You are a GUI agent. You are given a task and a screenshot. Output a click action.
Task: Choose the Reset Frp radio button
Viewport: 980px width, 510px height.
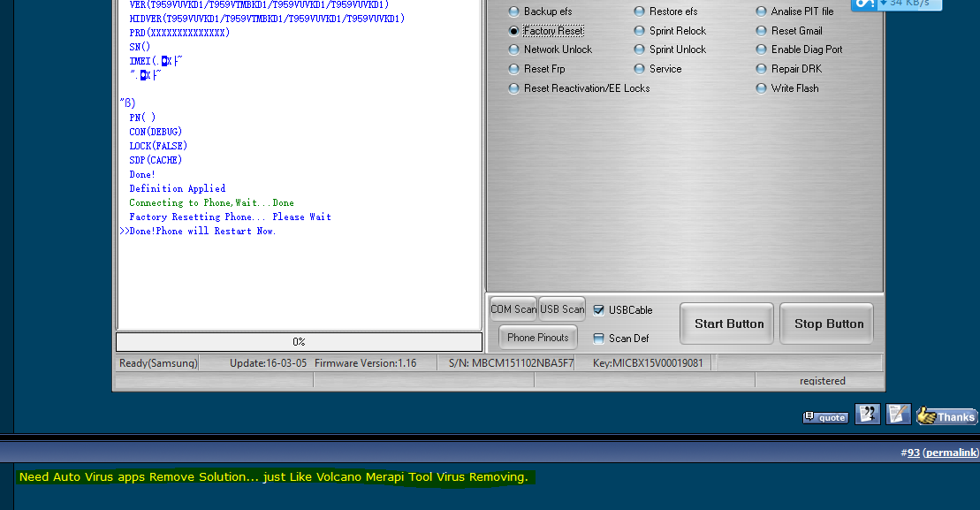pyautogui.click(x=513, y=69)
